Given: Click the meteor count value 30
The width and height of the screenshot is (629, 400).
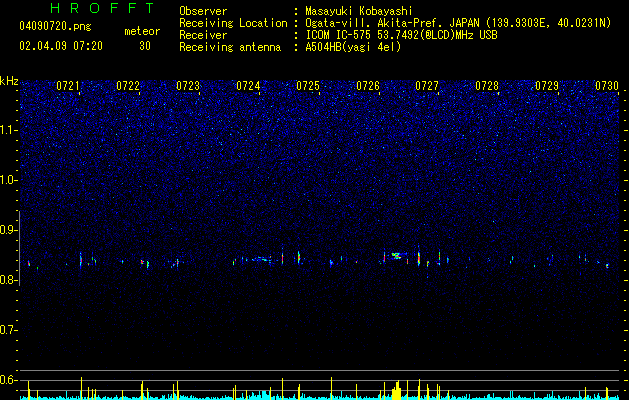Looking at the screenshot, I should click(x=145, y=46).
